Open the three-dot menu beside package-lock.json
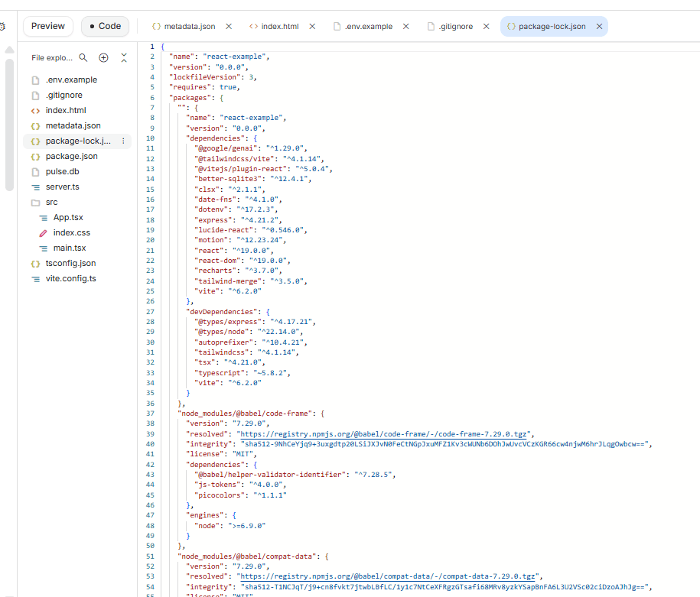The width and height of the screenshot is (700, 597). (x=123, y=141)
